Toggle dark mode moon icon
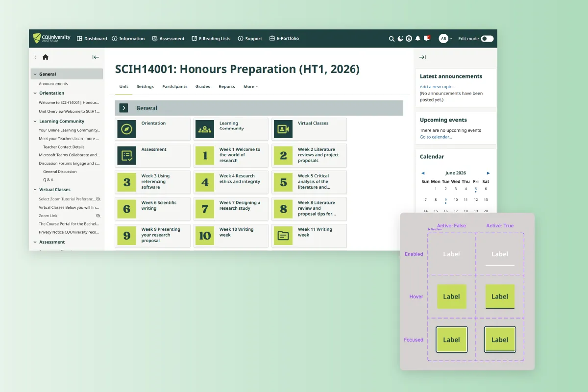The width and height of the screenshot is (588, 392). click(x=400, y=39)
